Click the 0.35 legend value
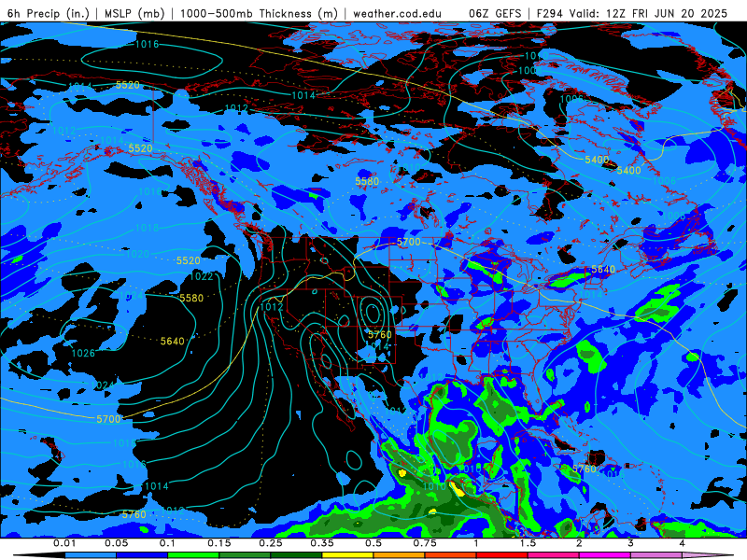The width and height of the screenshot is (747, 560). (x=322, y=543)
